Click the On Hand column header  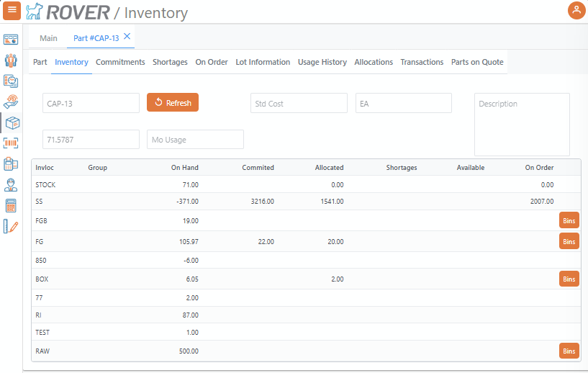point(185,168)
